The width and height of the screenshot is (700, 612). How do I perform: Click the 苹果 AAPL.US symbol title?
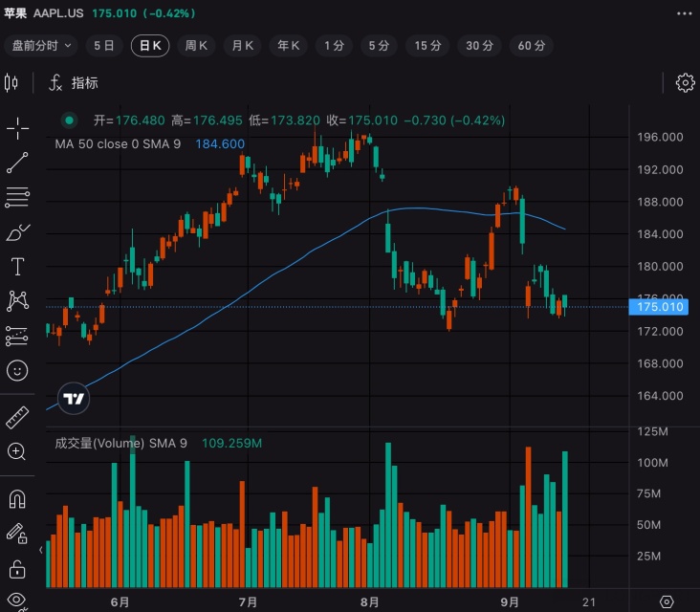[x=44, y=13]
